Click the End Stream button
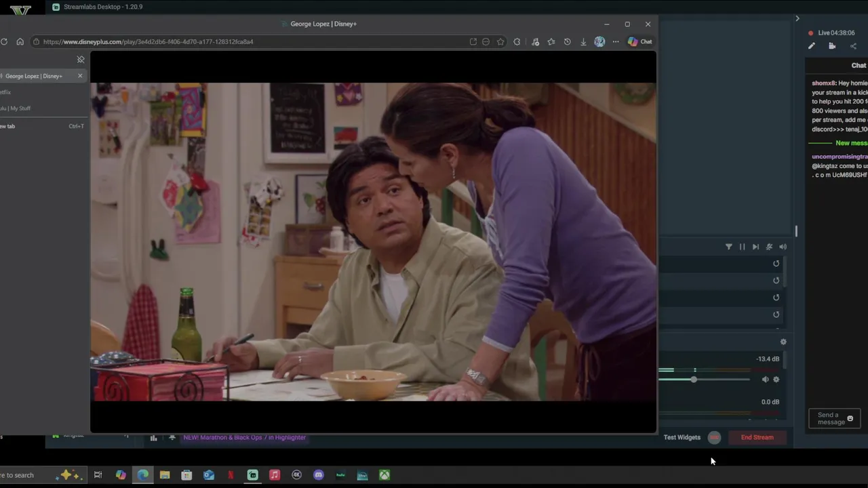The width and height of the screenshot is (868, 488). [x=757, y=437]
